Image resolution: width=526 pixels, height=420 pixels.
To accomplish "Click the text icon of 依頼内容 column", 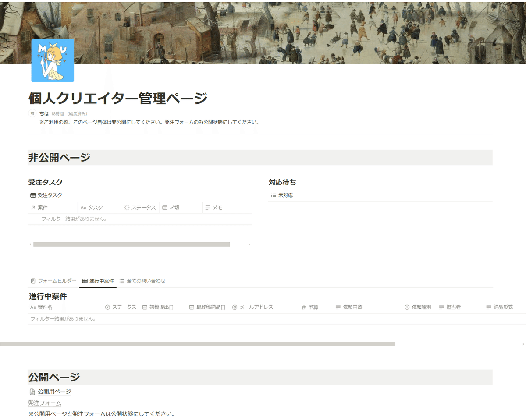I will coord(338,307).
